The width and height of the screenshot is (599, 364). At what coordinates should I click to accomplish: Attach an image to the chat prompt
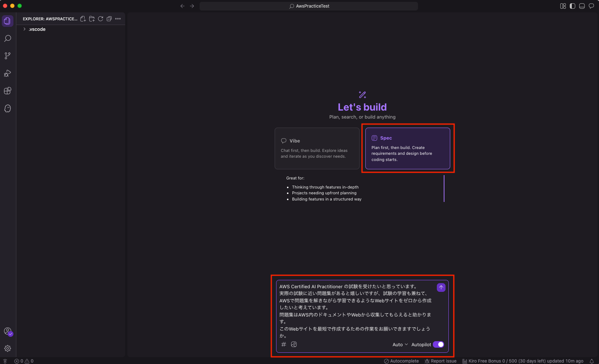[x=294, y=344]
